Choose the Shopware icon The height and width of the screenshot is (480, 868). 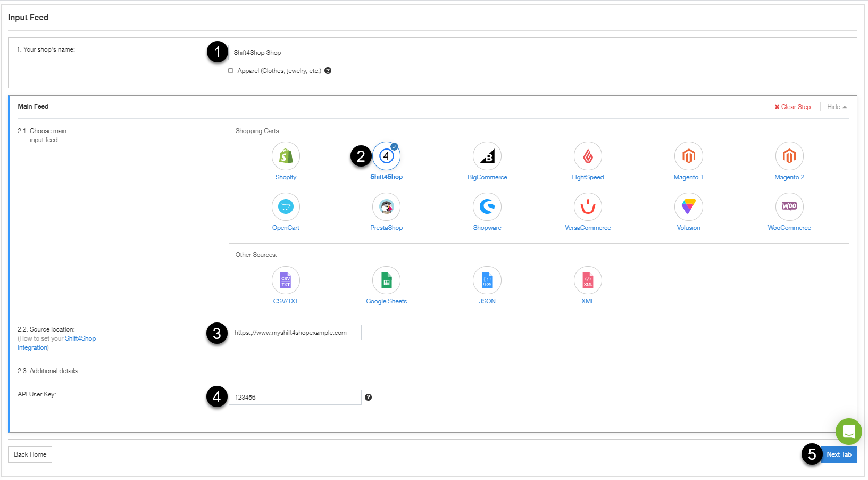pos(487,206)
